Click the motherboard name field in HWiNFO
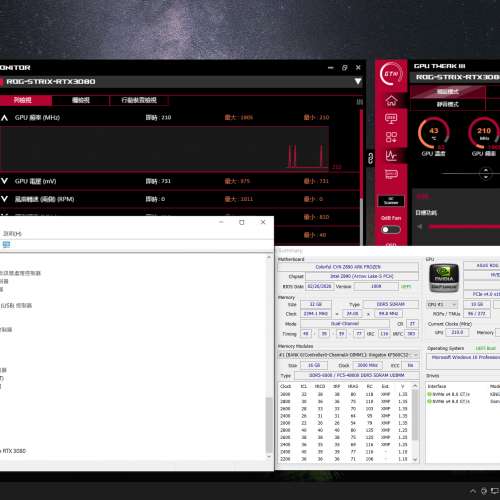 pyautogui.click(x=348, y=267)
